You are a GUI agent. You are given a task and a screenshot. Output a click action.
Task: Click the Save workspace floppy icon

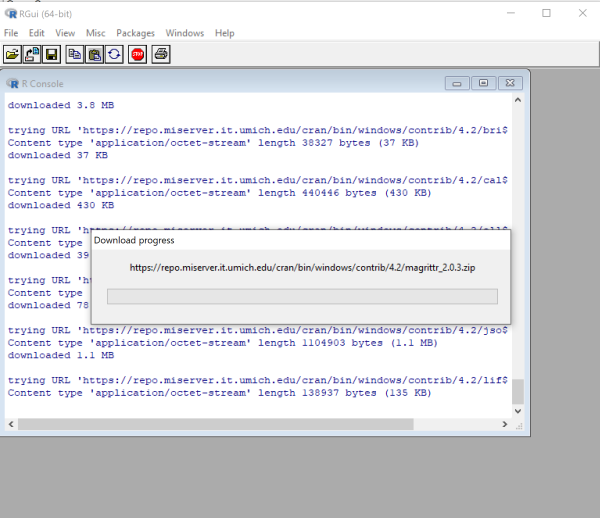(x=51, y=54)
